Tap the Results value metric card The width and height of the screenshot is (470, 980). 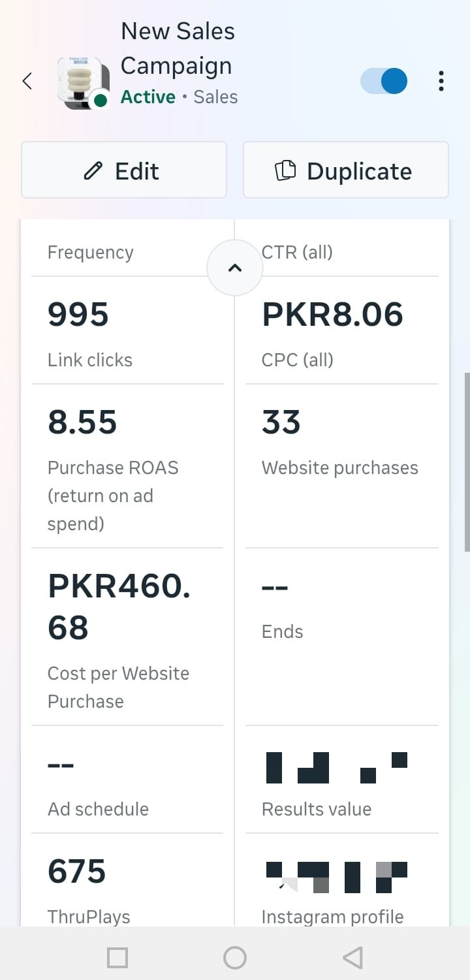[x=341, y=780]
